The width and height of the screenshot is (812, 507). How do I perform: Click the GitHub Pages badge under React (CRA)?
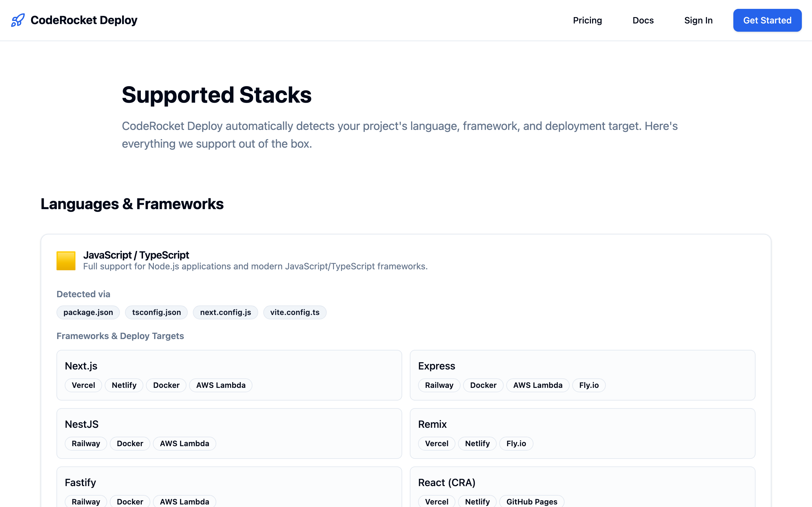coord(532,502)
